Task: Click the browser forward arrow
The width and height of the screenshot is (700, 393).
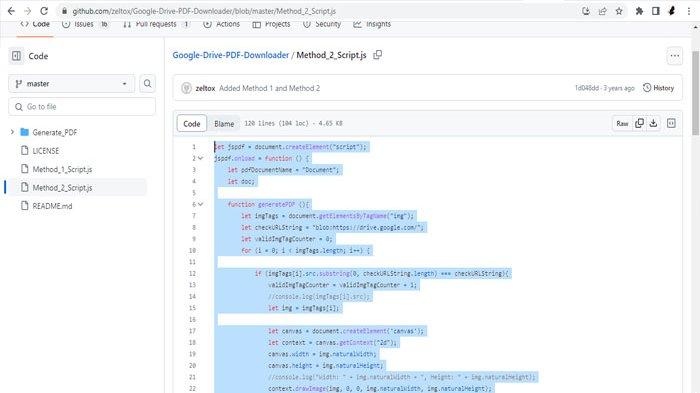Action: coord(28,11)
